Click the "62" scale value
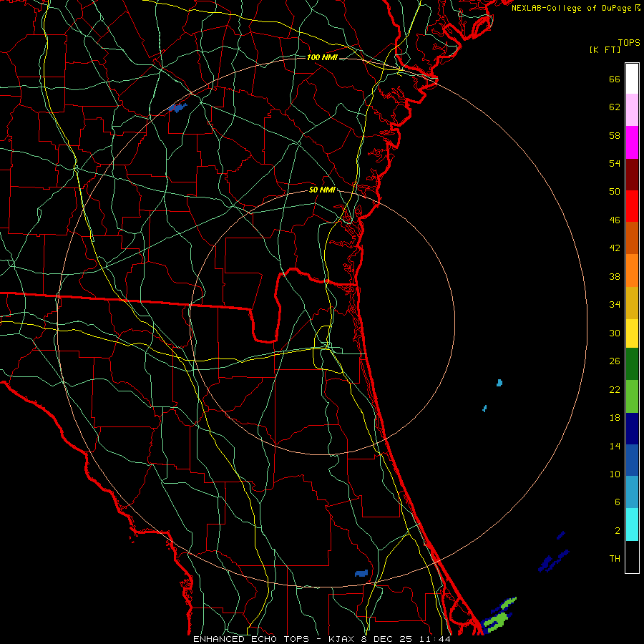The height and width of the screenshot is (644, 644). tap(615, 107)
